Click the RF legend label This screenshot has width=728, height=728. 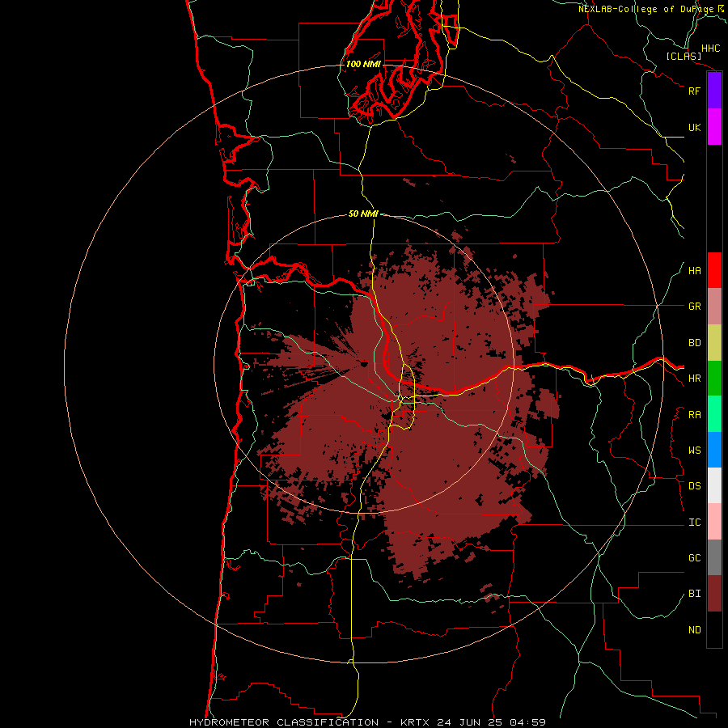click(694, 91)
